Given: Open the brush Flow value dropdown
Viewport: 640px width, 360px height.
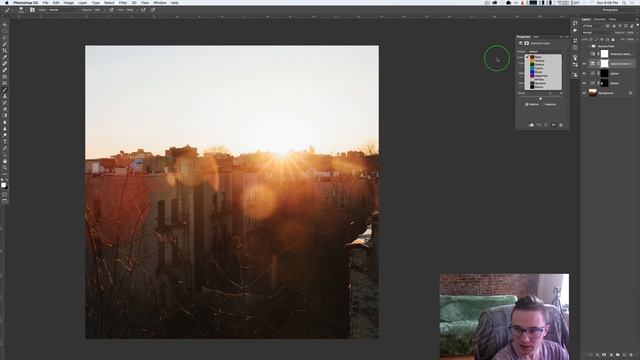Looking at the screenshot, I should tap(131, 10).
